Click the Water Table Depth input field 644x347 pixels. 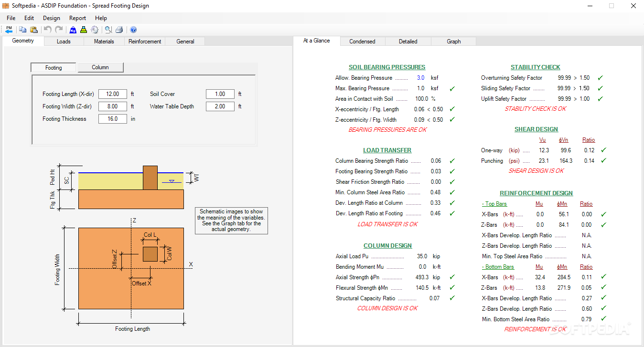coord(220,106)
